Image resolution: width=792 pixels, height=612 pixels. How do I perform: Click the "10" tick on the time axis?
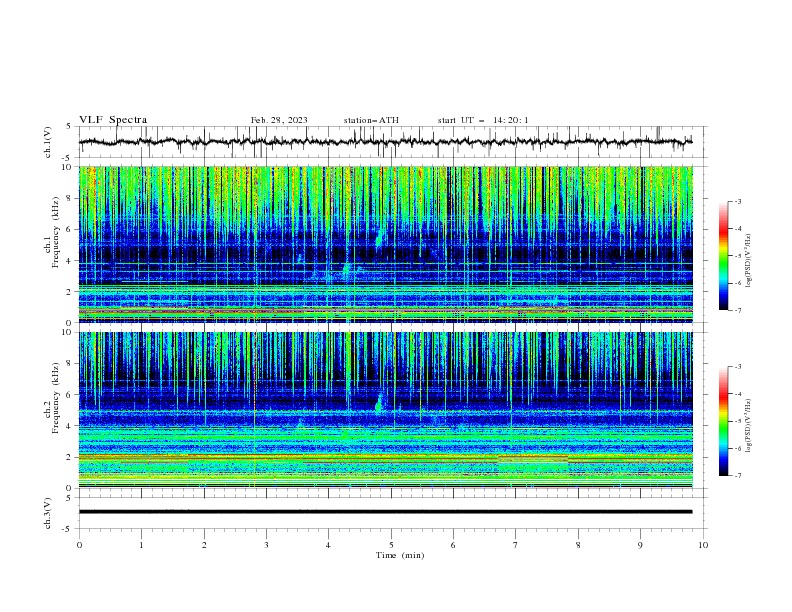click(703, 545)
